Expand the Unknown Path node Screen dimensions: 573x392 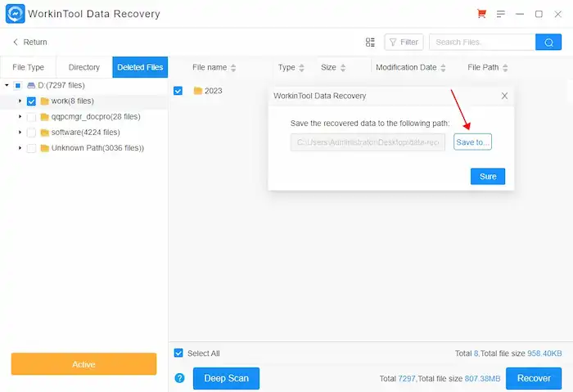(x=20, y=147)
